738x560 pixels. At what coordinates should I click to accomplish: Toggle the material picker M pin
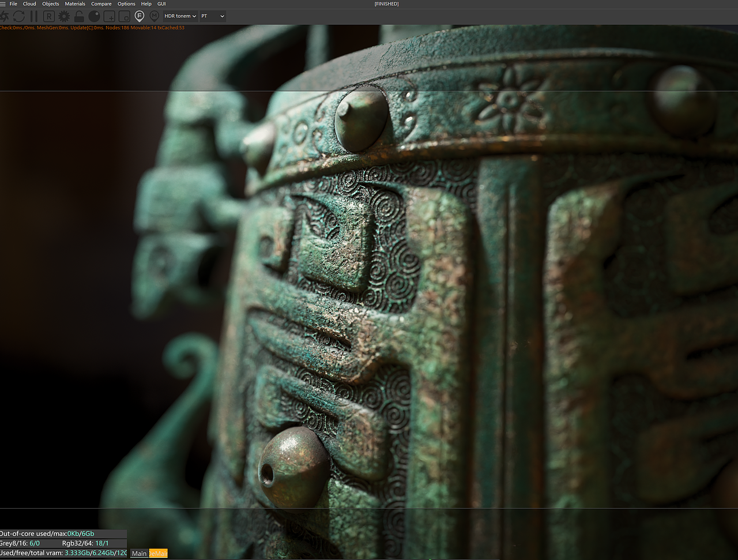click(154, 16)
